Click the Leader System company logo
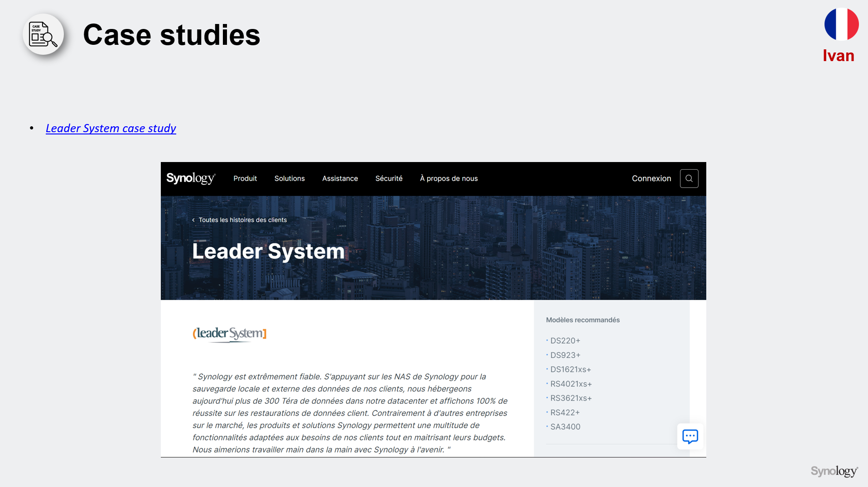 coord(229,334)
